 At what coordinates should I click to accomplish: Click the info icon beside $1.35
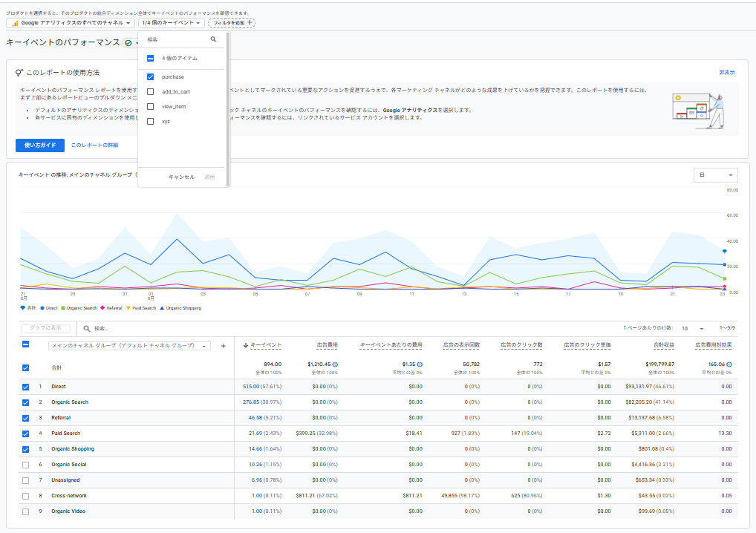pos(420,364)
